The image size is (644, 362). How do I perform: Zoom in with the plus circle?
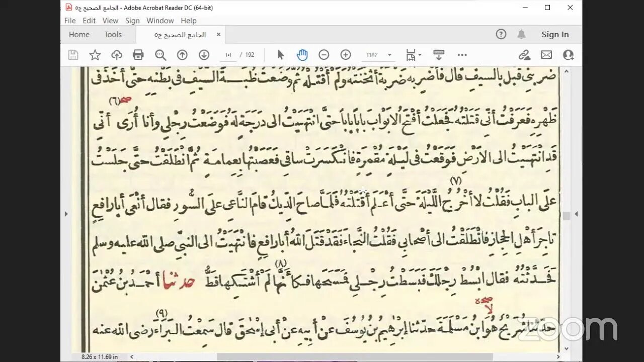[x=346, y=55]
